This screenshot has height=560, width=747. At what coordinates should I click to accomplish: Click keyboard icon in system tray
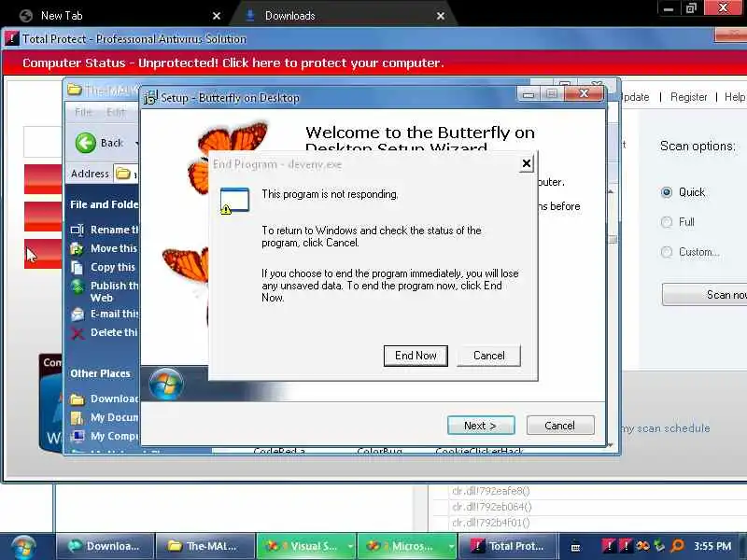click(x=575, y=547)
